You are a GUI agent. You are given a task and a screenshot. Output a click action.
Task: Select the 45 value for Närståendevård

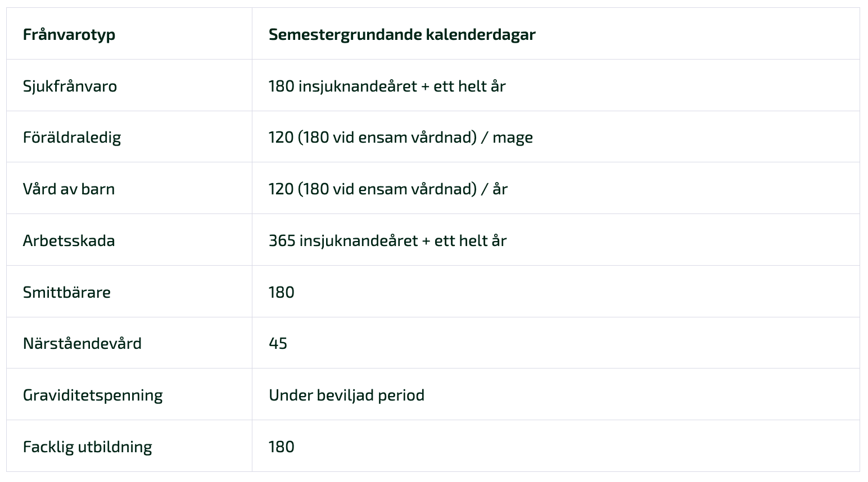(x=278, y=343)
